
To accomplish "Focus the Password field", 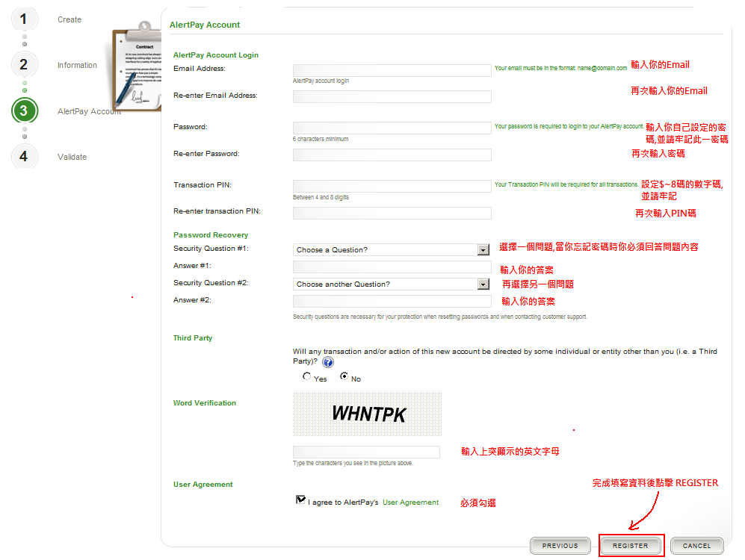I will point(392,128).
